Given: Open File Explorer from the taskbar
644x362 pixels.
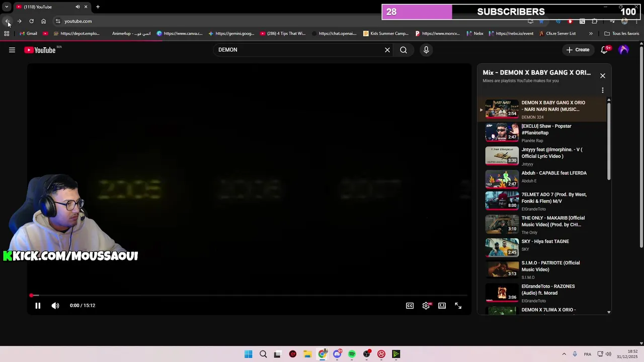Looking at the screenshot, I should [307, 354].
